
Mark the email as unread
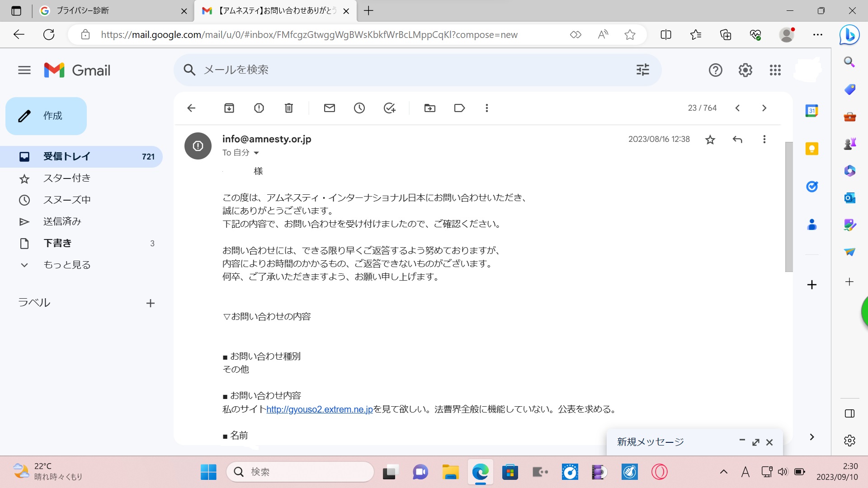pos(329,108)
